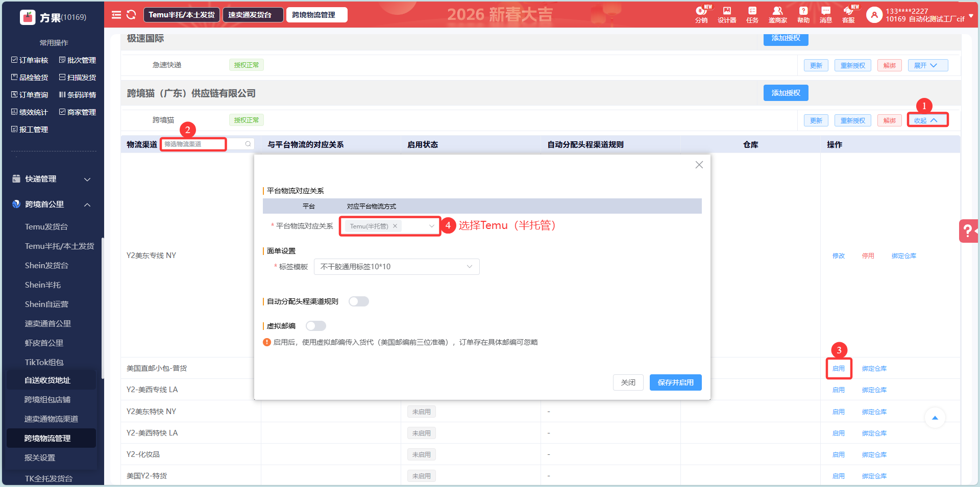This screenshot has width=980, height=487.
Task: Click 重新授权 in the 急速快递 row
Action: click(853, 65)
